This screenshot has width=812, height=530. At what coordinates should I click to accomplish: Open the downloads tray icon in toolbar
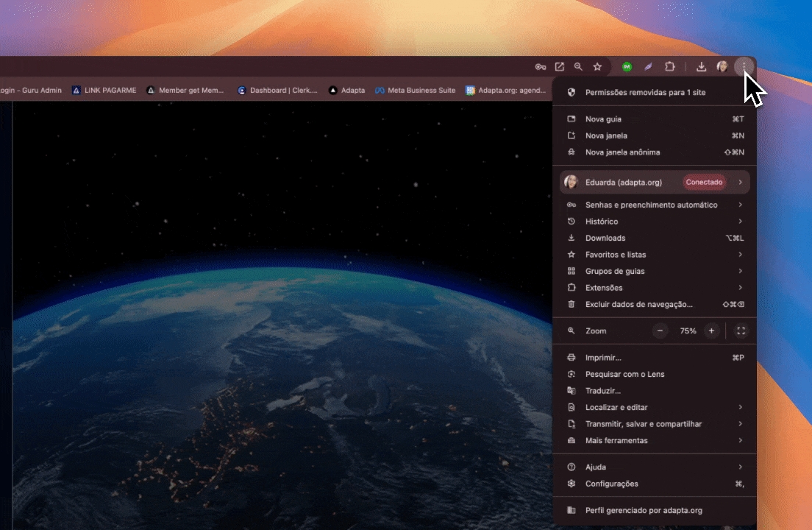702,67
